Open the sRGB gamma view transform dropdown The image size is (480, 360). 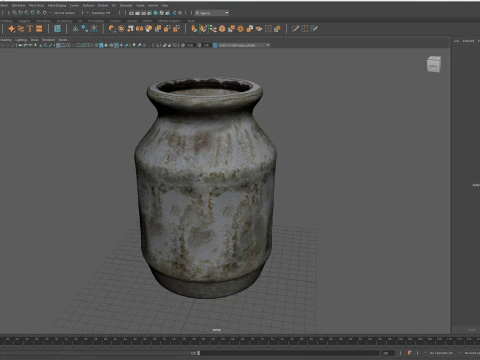[244, 45]
